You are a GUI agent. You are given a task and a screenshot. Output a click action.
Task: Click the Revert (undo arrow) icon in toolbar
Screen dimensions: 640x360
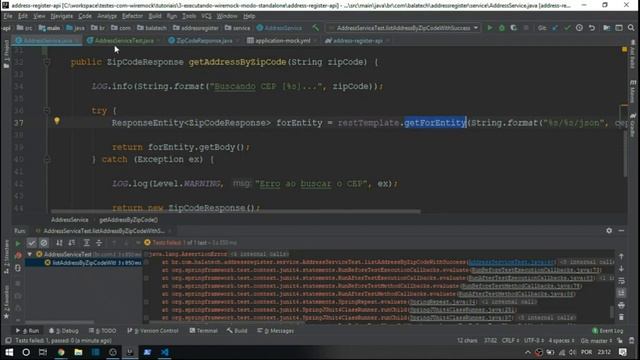[591, 28]
